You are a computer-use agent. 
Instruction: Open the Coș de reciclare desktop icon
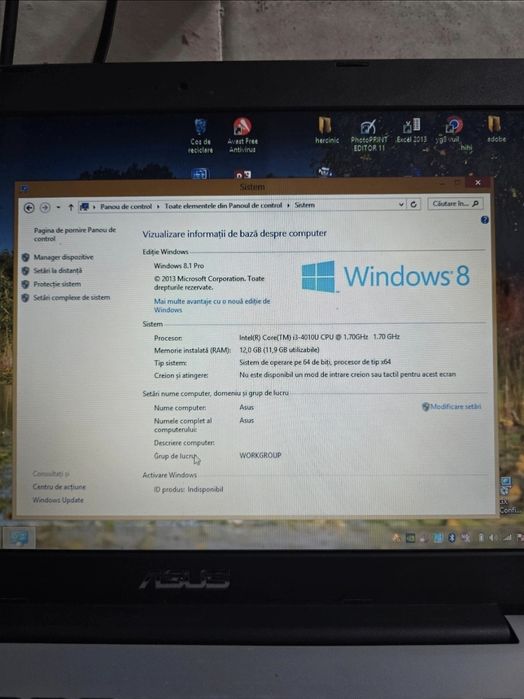pos(200,136)
